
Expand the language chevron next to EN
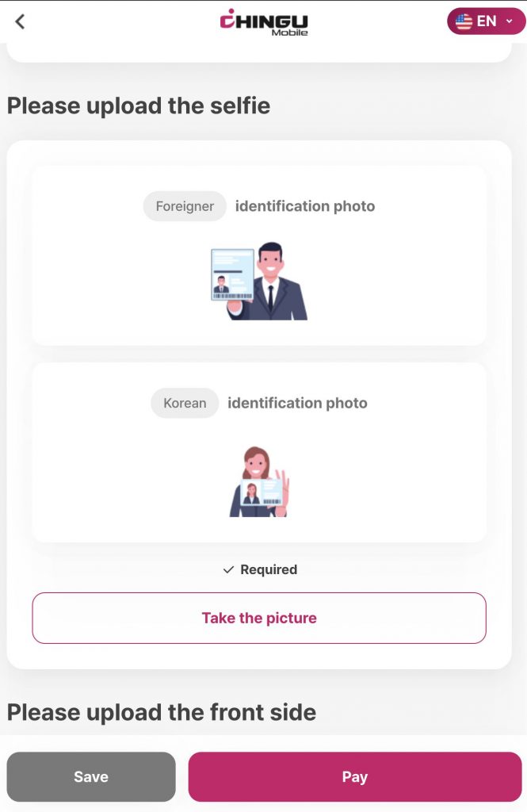[x=509, y=21]
